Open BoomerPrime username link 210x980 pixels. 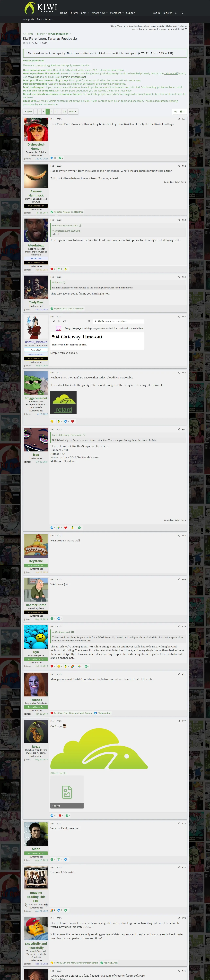(36, 604)
